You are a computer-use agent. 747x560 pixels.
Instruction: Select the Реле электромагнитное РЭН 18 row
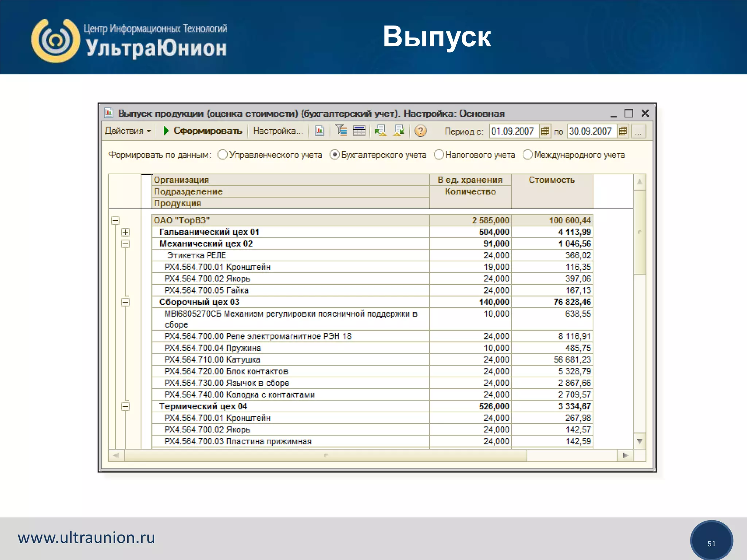click(x=372, y=336)
